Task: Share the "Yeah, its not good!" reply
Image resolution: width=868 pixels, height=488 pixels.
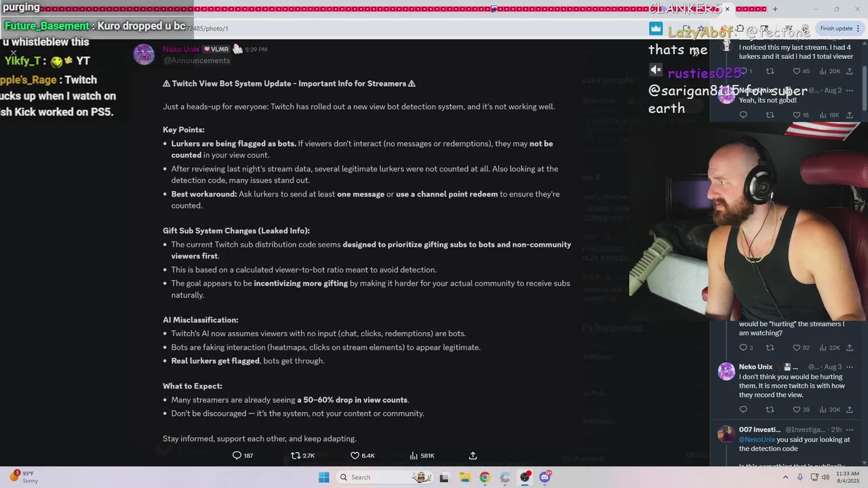Action: (850, 115)
